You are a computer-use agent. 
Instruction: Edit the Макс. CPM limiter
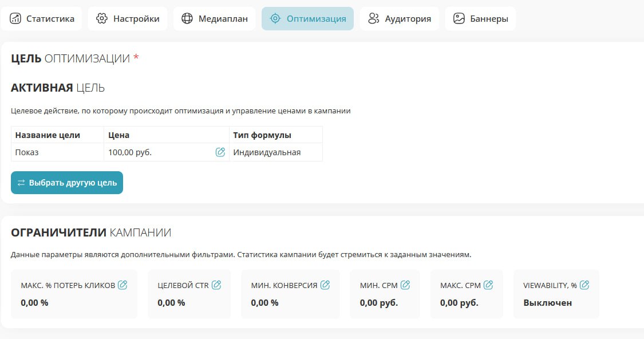tap(488, 285)
